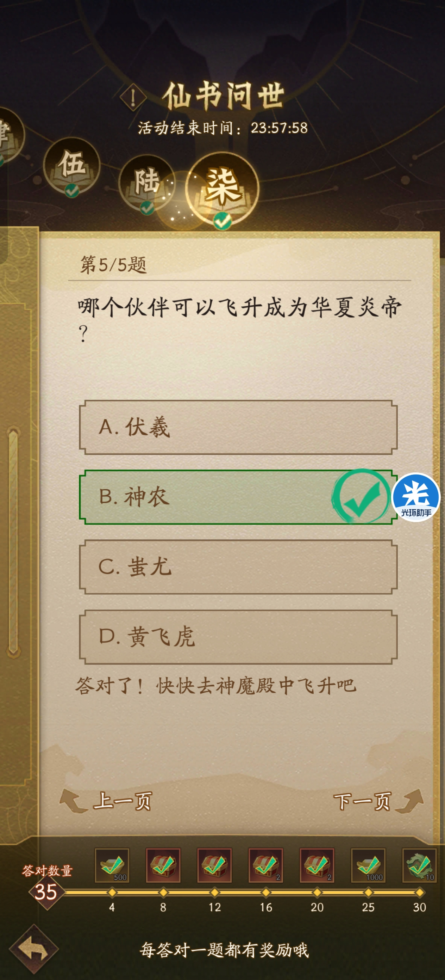Go to 上一页 previous page
445x980 pixels.
tap(106, 801)
